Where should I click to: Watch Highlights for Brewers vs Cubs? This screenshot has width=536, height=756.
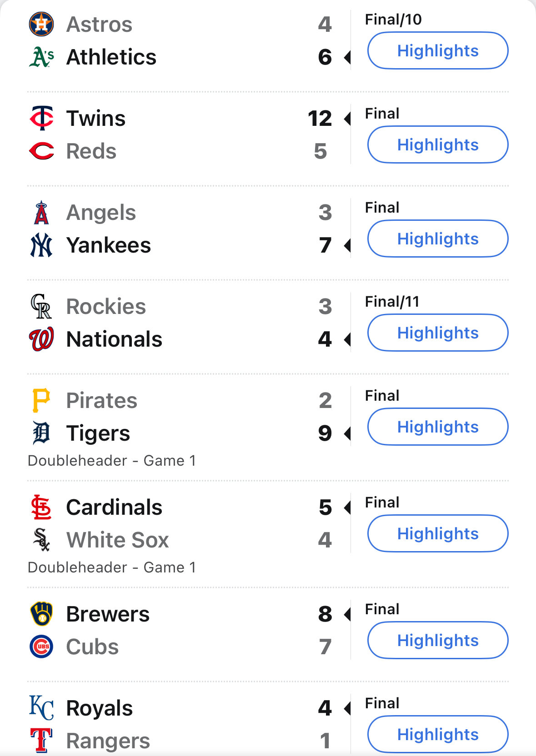(x=438, y=640)
